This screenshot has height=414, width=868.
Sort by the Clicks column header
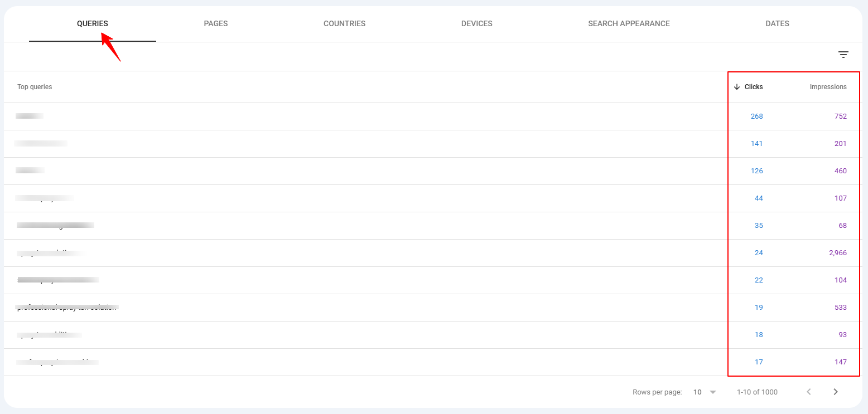pos(754,87)
